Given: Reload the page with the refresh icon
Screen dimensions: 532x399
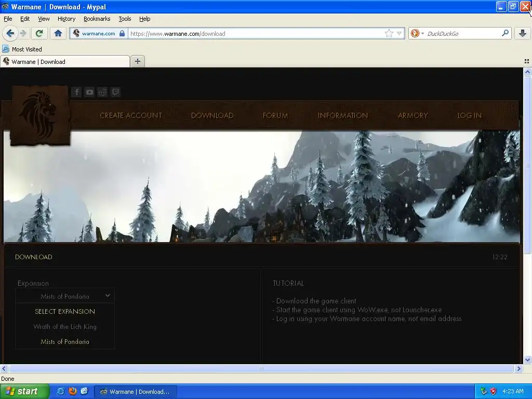Looking at the screenshot, I should click(x=39, y=33).
